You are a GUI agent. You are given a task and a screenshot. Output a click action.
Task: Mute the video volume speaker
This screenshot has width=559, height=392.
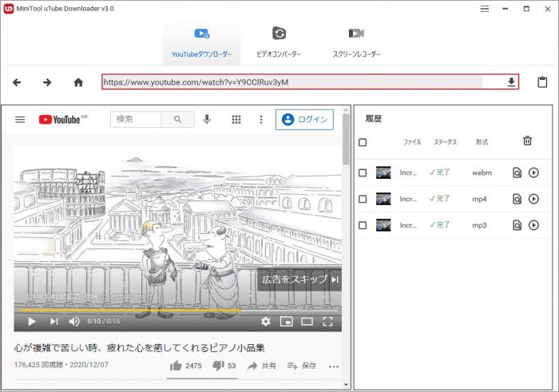pos(74,322)
